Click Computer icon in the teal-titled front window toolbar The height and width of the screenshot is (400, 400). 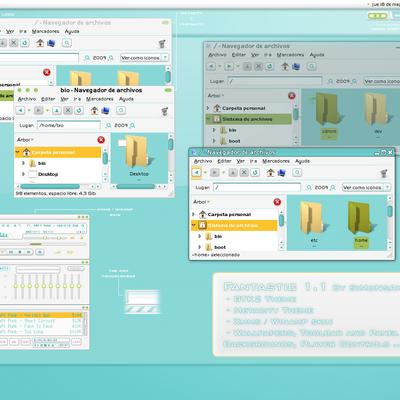282,172
